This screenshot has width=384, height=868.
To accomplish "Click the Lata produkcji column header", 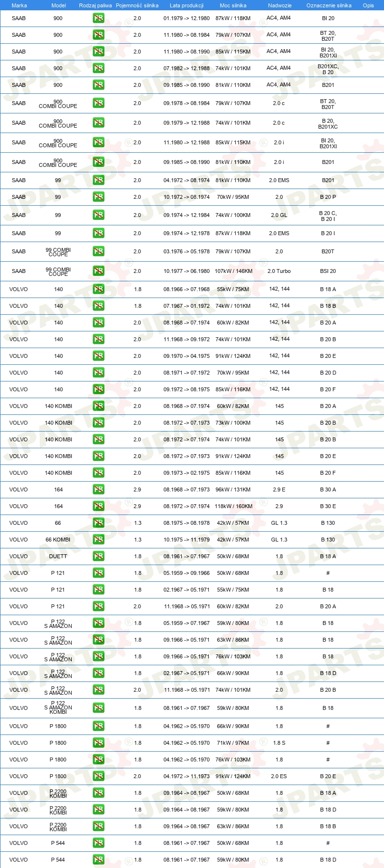I will coord(187,5).
